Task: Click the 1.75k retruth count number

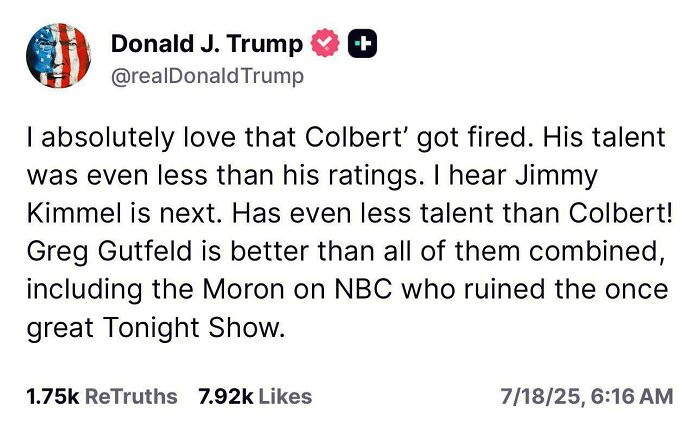Action: (x=53, y=396)
